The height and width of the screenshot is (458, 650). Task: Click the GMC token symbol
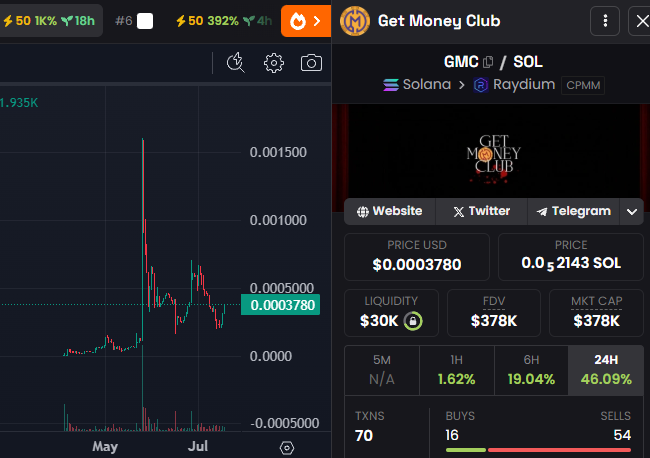pyautogui.click(x=461, y=62)
